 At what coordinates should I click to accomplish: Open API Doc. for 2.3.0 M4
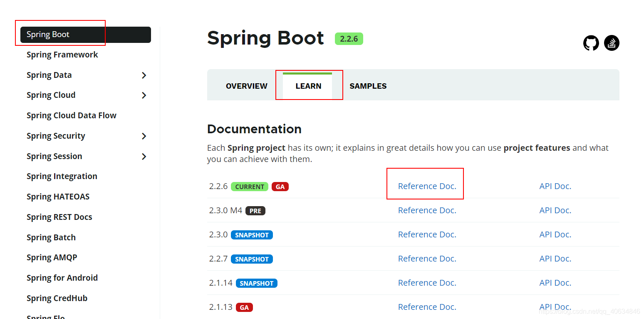click(x=555, y=210)
